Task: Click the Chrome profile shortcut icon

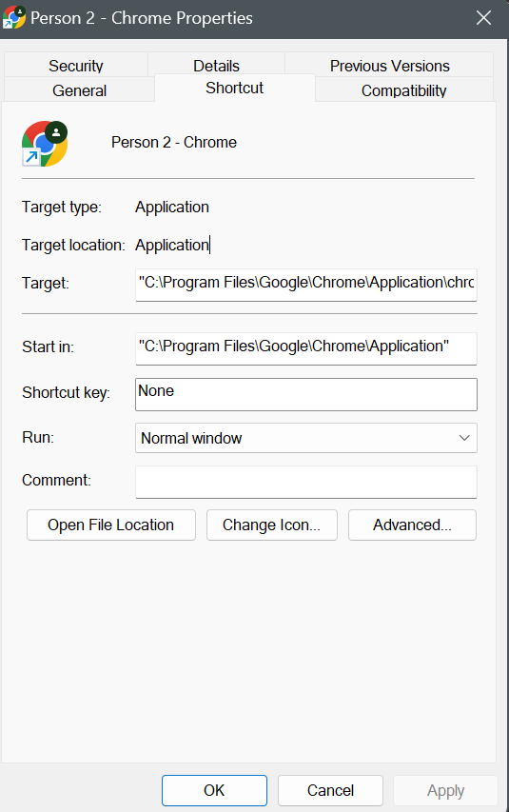Action: [45, 144]
